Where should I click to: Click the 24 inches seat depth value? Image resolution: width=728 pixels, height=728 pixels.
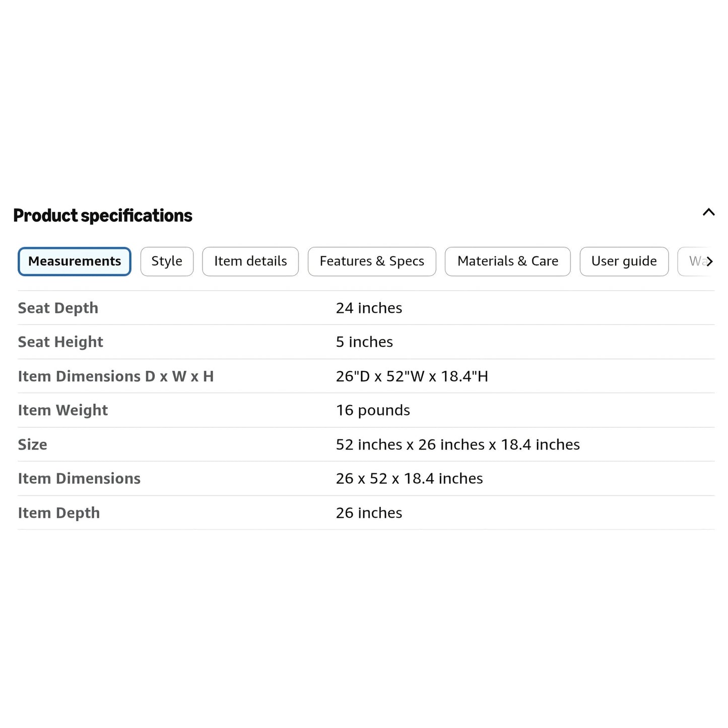pyautogui.click(x=369, y=308)
